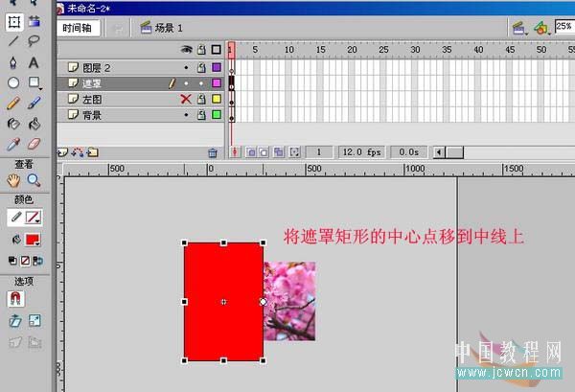Delete layer with trash icon
The width and height of the screenshot is (575, 392).
click(213, 152)
